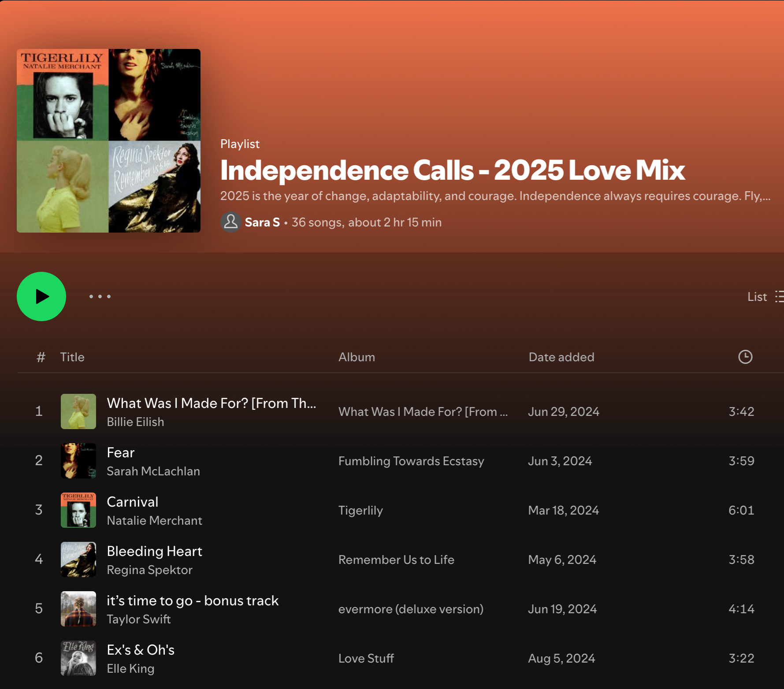The width and height of the screenshot is (784, 689).
Task: Open Sara S's profile from the owner link
Action: click(262, 222)
